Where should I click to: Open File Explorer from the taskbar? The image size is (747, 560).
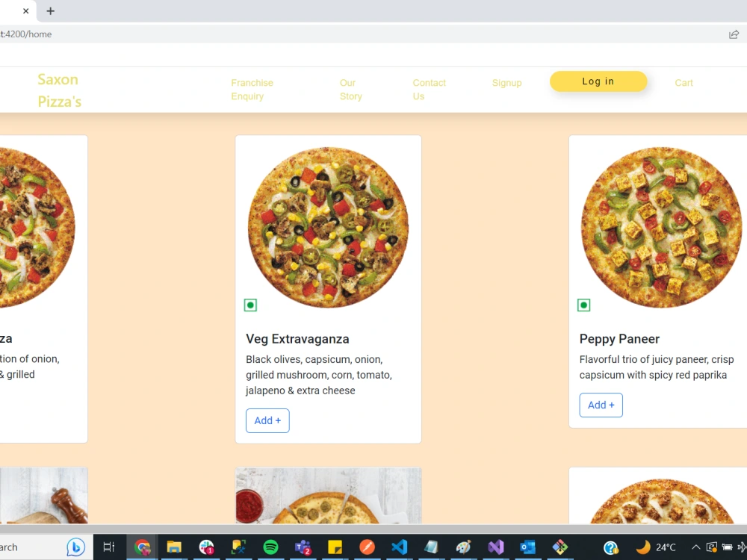click(x=174, y=547)
